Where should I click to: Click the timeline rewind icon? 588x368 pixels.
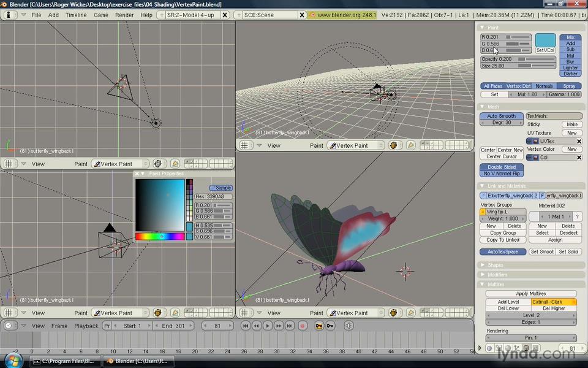click(x=256, y=326)
